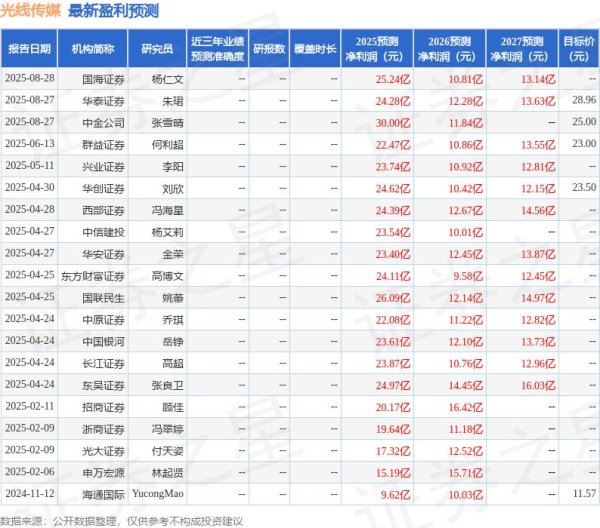This screenshot has width=600, height=528.
Task: Click the 目标价 column header
Action: click(579, 49)
